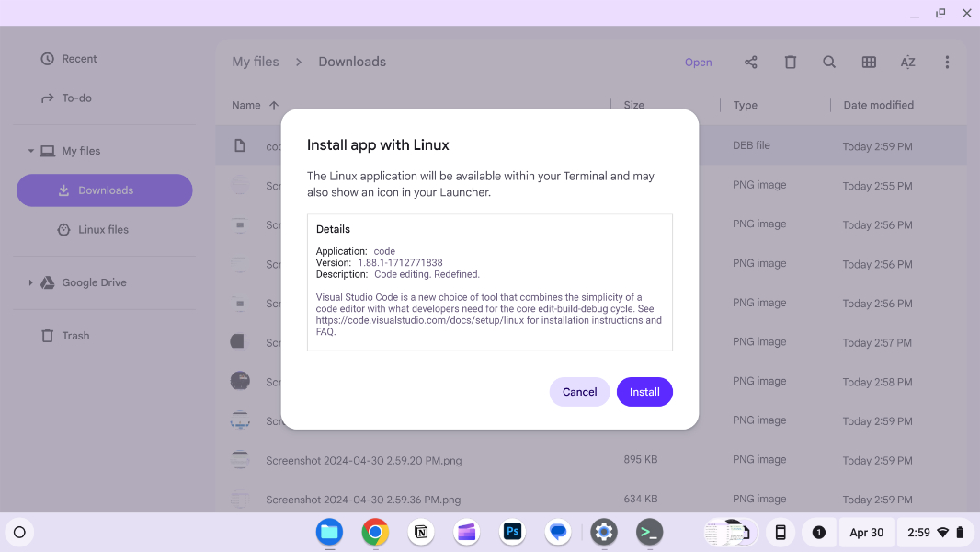Click the share icon in toolbar
Image resolution: width=980 pixels, height=552 pixels.
(751, 63)
